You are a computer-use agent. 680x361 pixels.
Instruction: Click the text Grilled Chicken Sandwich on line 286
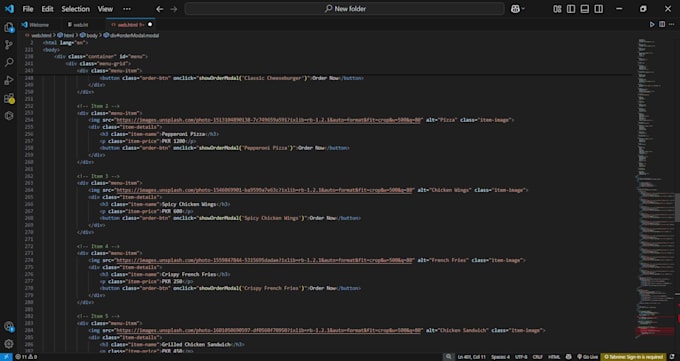coord(196,345)
